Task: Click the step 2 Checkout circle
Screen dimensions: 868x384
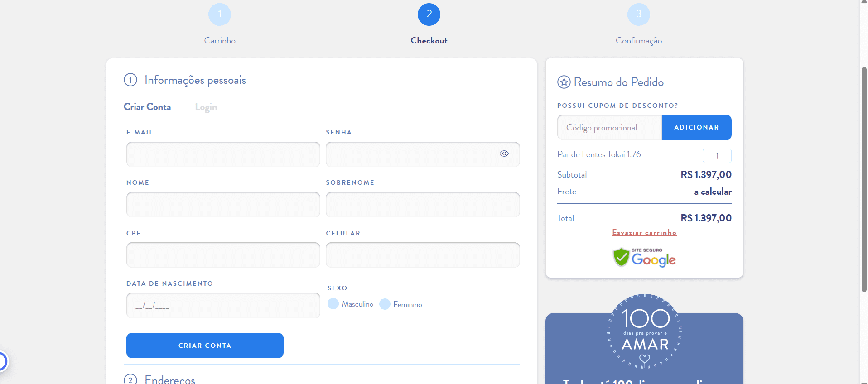Action: (429, 14)
